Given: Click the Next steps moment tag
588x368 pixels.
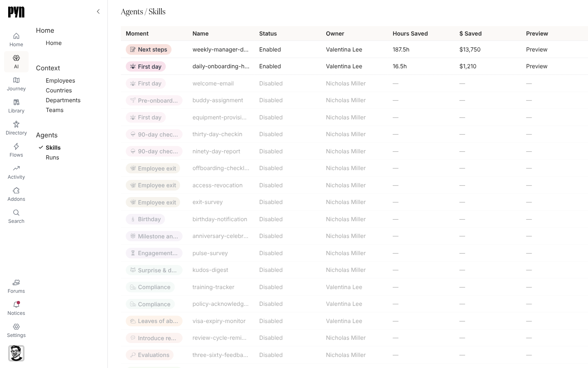Looking at the screenshot, I should point(149,49).
